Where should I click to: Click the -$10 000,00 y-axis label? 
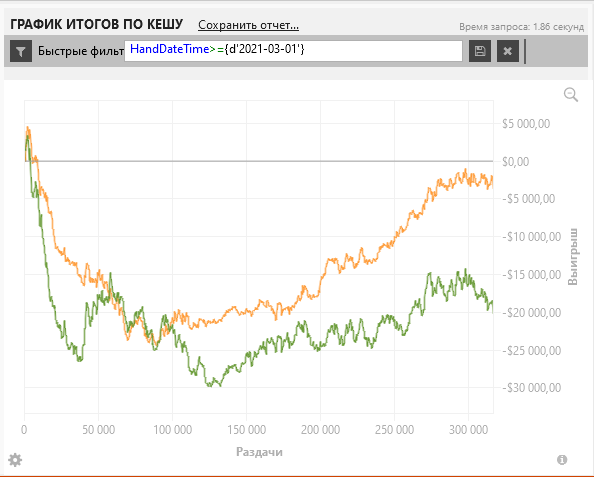(x=531, y=237)
